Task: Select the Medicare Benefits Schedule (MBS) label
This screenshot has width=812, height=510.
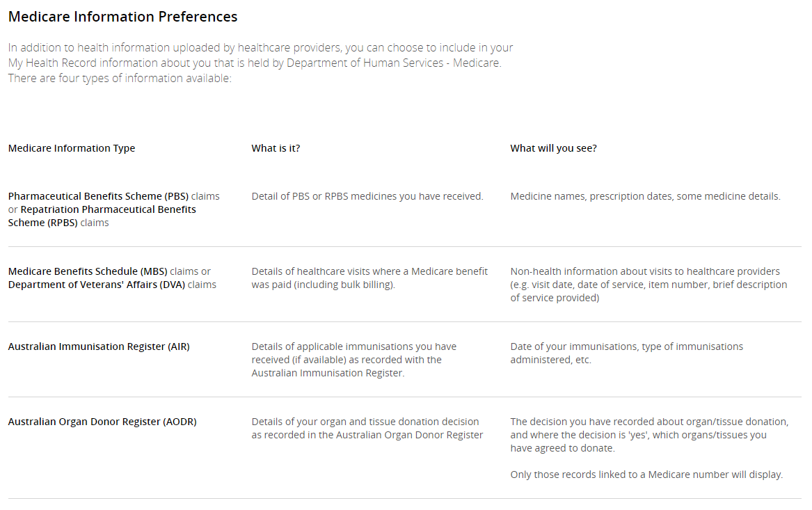Action: (x=88, y=271)
